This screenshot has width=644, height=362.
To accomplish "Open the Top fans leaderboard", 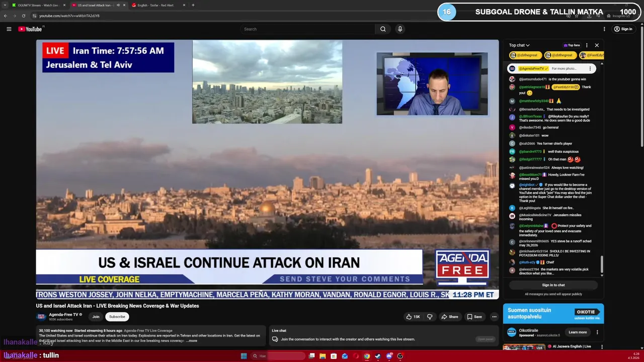I will pyautogui.click(x=572, y=45).
